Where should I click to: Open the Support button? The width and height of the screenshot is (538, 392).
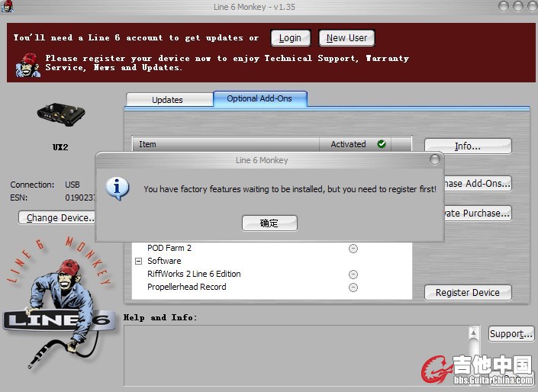(x=511, y=334)
